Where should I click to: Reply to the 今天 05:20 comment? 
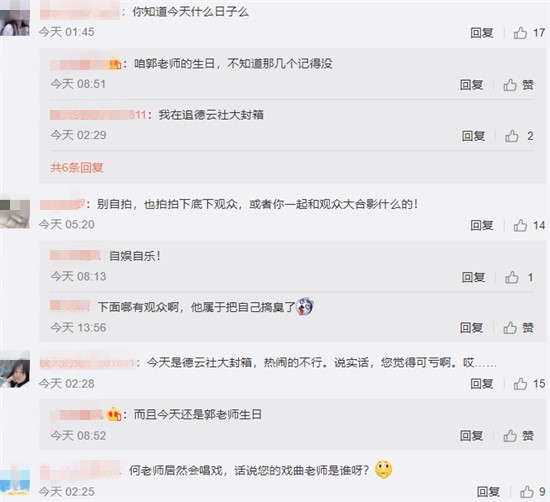click(482, 225)
